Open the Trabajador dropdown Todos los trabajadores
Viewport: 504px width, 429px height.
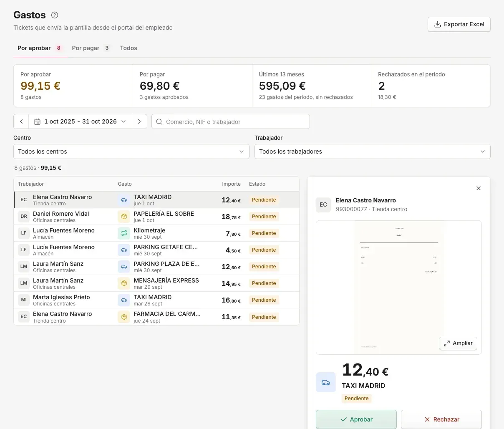pyautogui.click(x=373, y=151)
